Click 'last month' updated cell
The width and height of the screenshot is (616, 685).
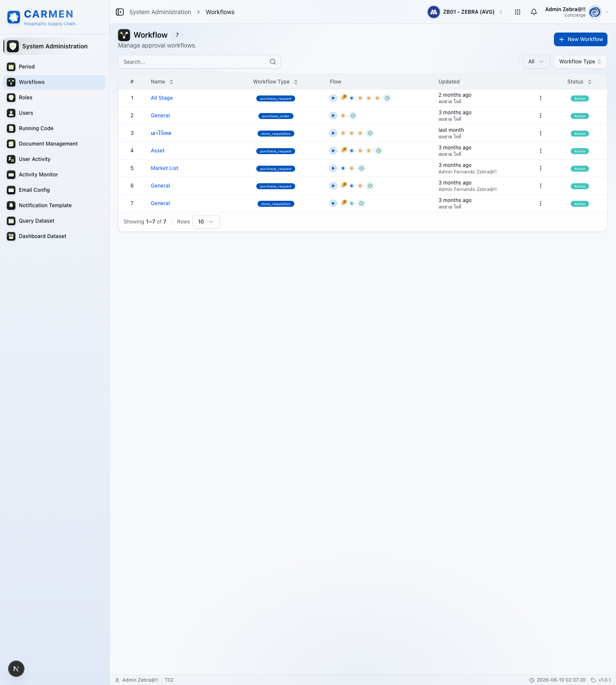[451, 130]
